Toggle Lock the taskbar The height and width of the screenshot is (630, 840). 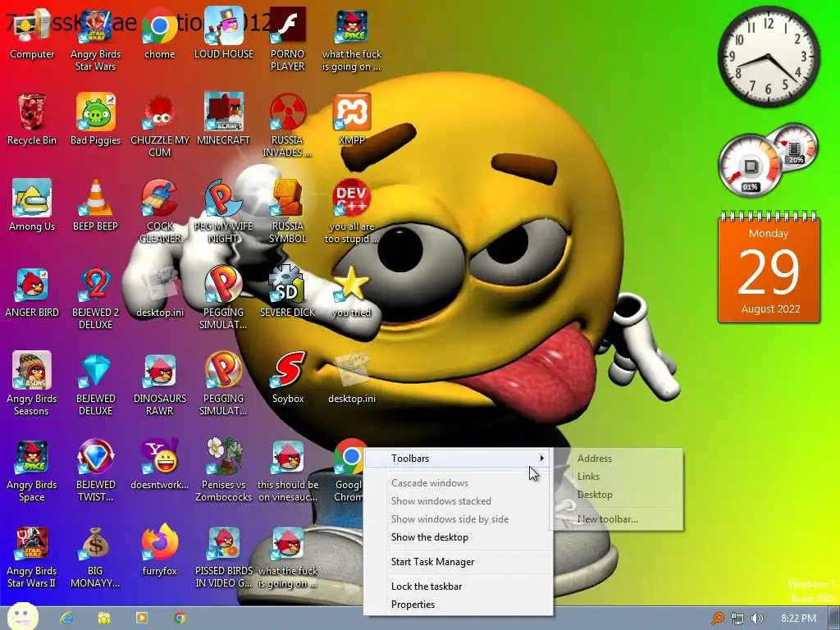pos(458,586)
